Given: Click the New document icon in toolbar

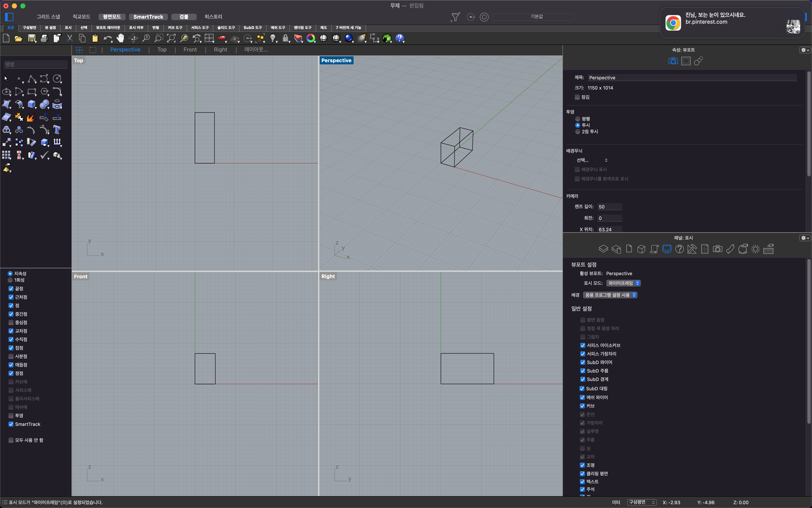Looking at the screenshot, I should (6, 38).
